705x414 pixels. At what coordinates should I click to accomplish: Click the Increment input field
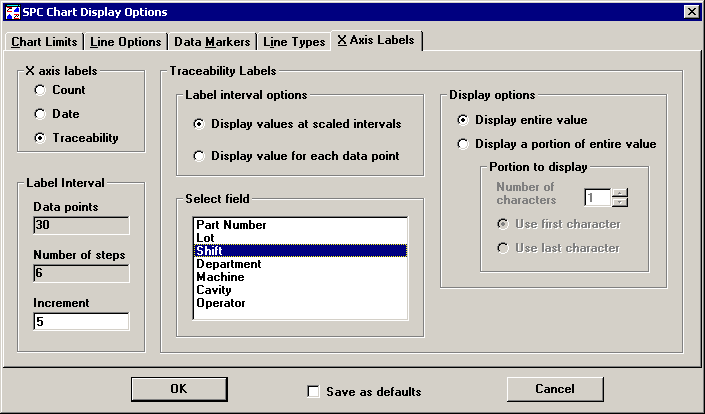tap(80, 321)
